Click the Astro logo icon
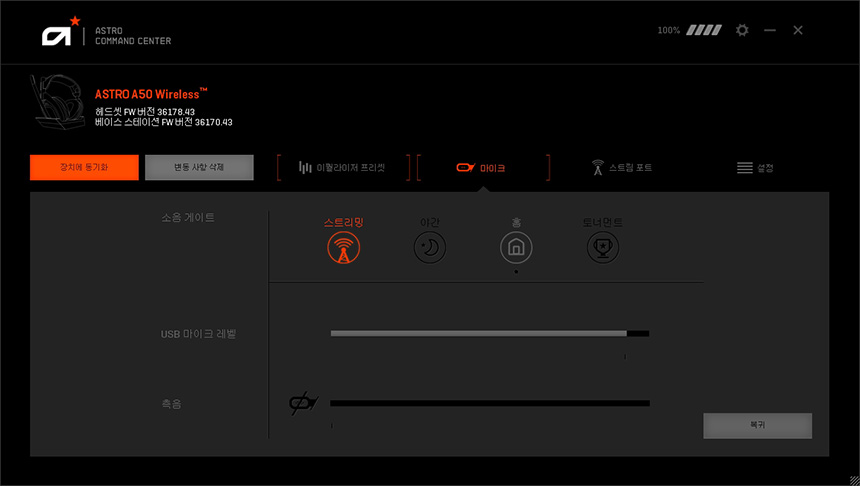The height and width of the screenshot is (486, 860). [61, 31]
